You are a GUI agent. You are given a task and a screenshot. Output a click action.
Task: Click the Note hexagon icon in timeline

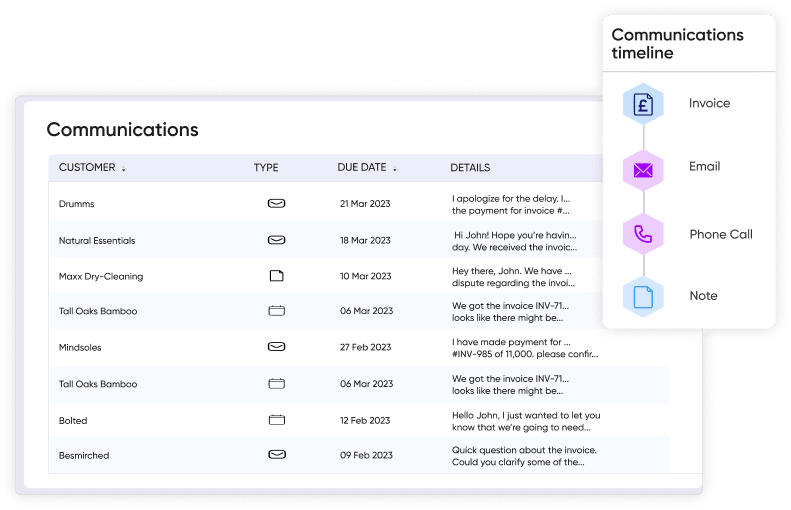tap(643, 297)
